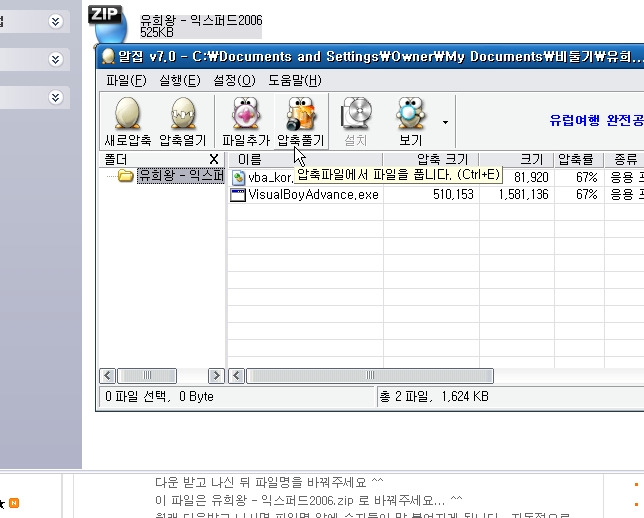The width and height of the screenshot is (644, 518).
Task: Sort by 압축률 column header
Action: (579, 159)
